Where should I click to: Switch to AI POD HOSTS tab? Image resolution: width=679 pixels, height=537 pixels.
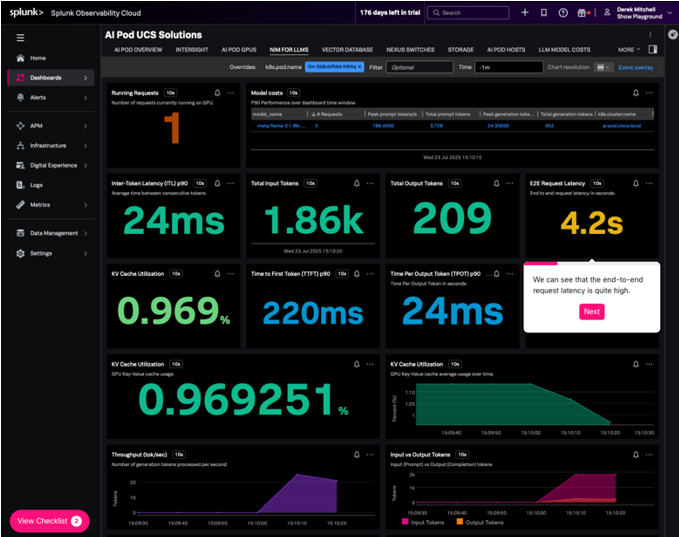pyautogui.click(x=506, y=50)
